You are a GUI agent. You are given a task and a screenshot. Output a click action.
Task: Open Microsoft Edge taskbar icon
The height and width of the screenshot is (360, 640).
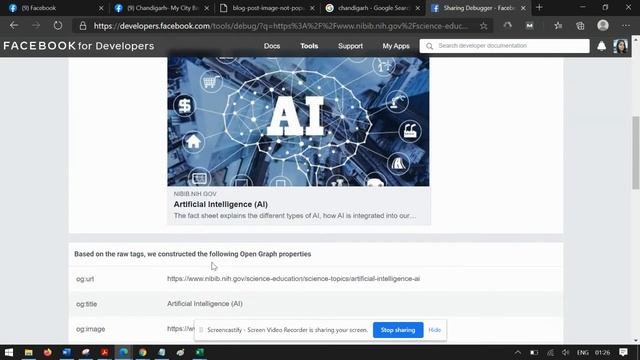pyautogui.click(x=123, y=352)
